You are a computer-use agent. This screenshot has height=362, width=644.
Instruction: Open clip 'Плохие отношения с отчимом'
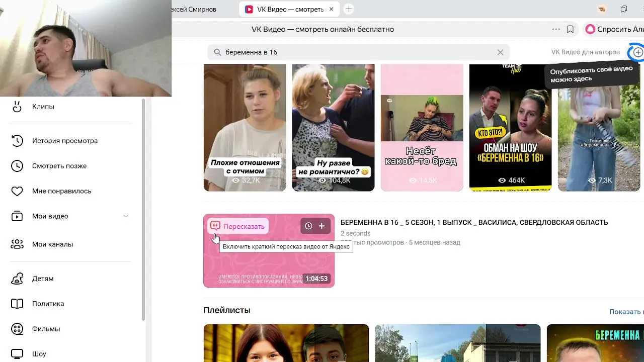[245, 128]
